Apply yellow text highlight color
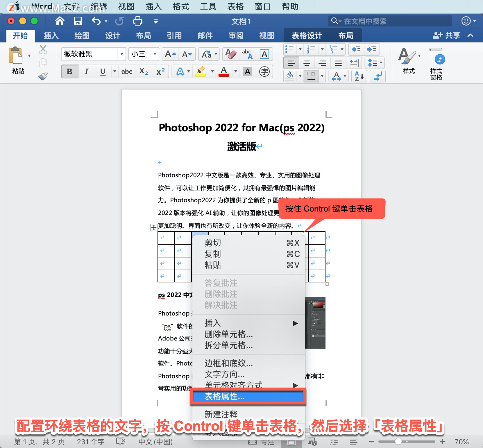This screenshot has width=483, height=448. [x=201, y=71]
